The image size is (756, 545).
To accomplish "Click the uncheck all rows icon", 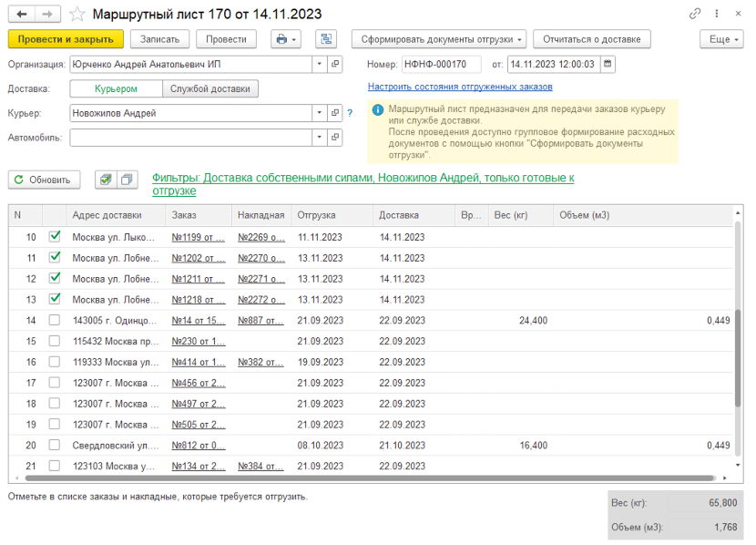I will pyautogui.click(x=127, y=180).
